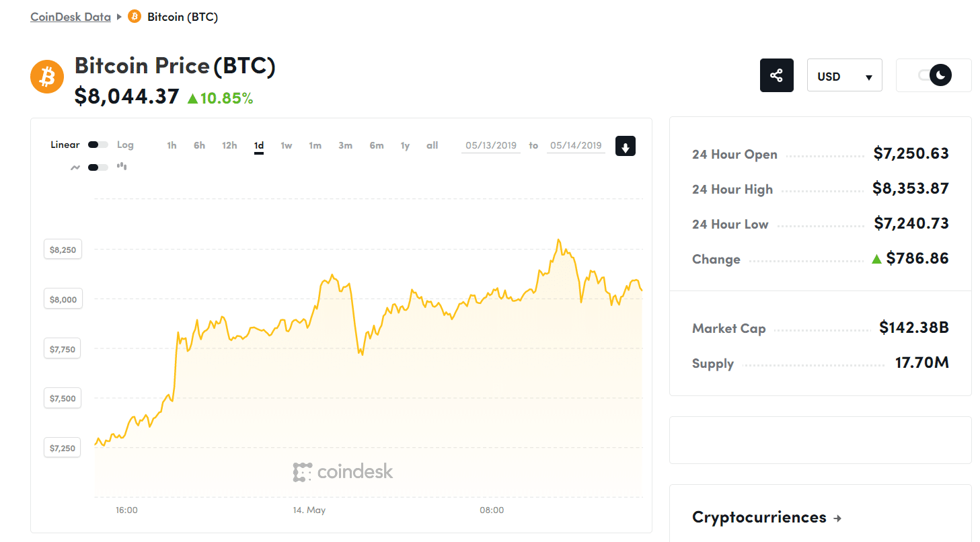Viewport: 980px width, 542px height.
Task: Click the line chart type icon
Action: coord(75,167)
